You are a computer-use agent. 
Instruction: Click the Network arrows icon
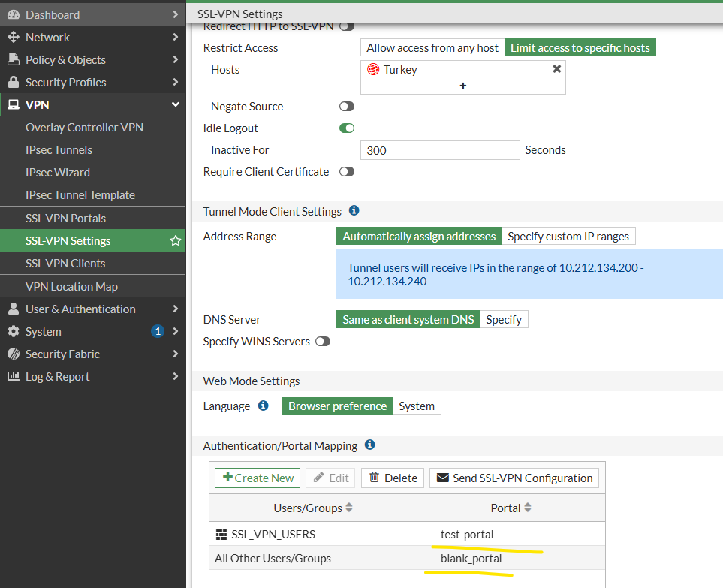(14, 37)
